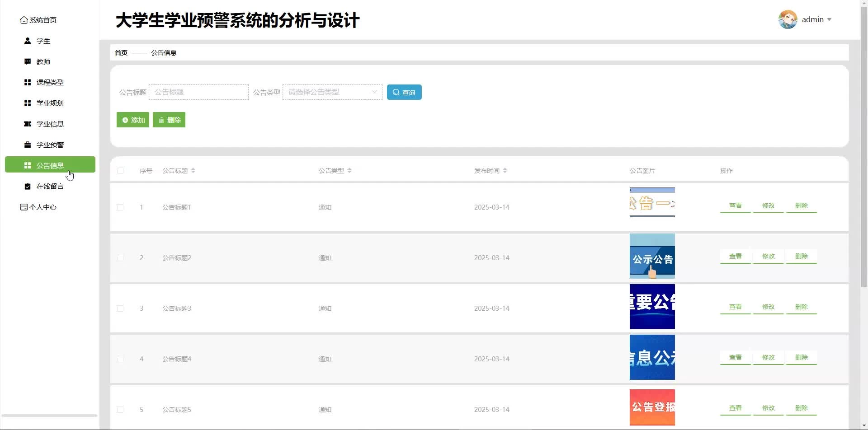Click the admin avatar picture
The image size is (868, 430).
pos(788,20)
